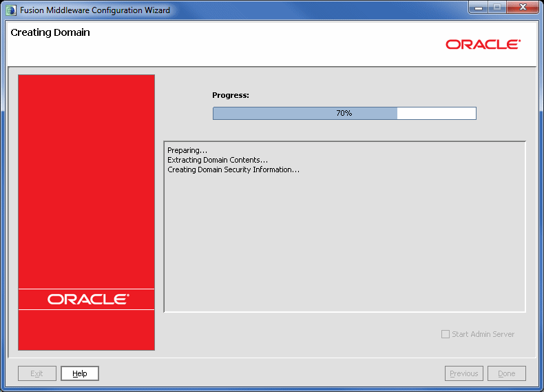
Task: Minimize the Configuration Wizard window
Action: (x=479, y=8)
